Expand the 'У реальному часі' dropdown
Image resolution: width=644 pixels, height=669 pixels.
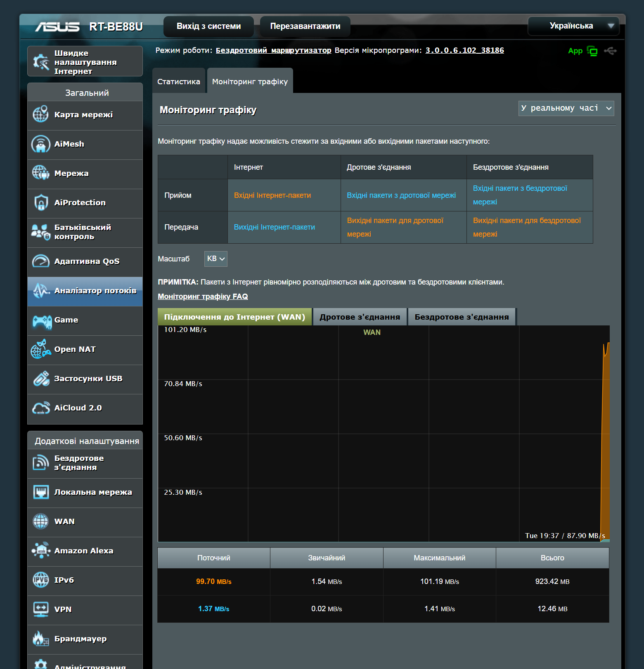tap(566, 108)
